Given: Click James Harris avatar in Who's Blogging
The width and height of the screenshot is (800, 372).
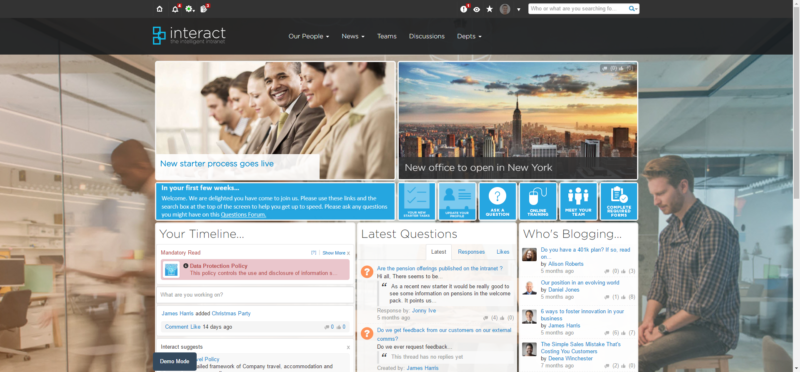Looking at the screenshot, I should click(529, 316).
